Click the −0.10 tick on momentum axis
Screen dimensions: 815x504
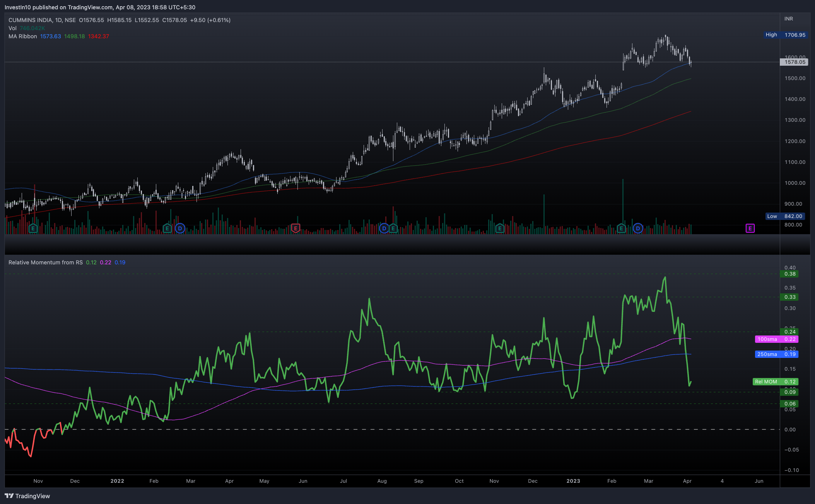(x=791, y=470)
